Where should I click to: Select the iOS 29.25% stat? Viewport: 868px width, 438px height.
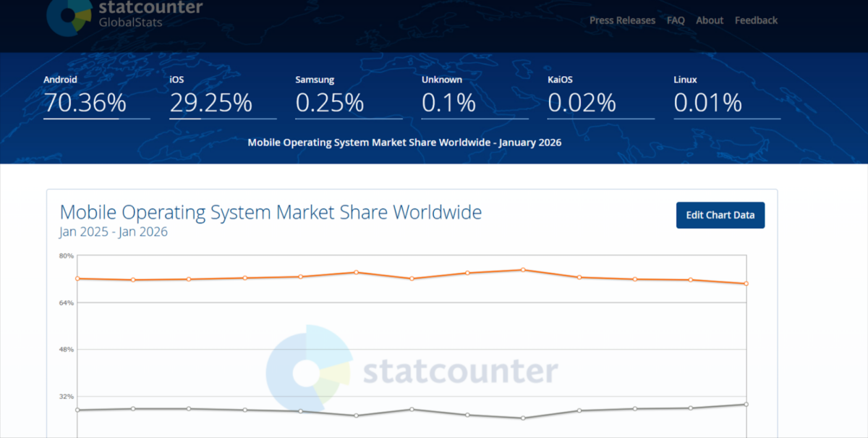point(210,103)
